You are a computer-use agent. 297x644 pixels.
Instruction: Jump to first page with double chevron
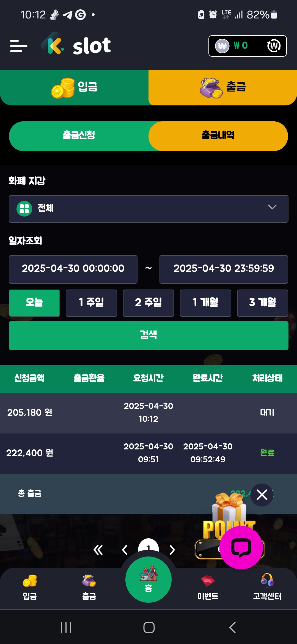(98, 550)
